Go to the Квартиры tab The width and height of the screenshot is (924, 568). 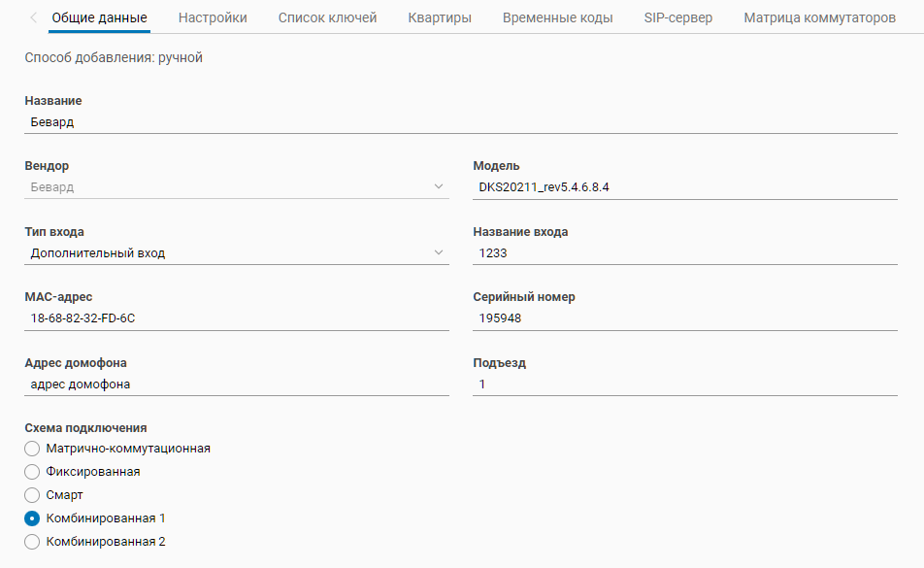click(x=440, y=17)
